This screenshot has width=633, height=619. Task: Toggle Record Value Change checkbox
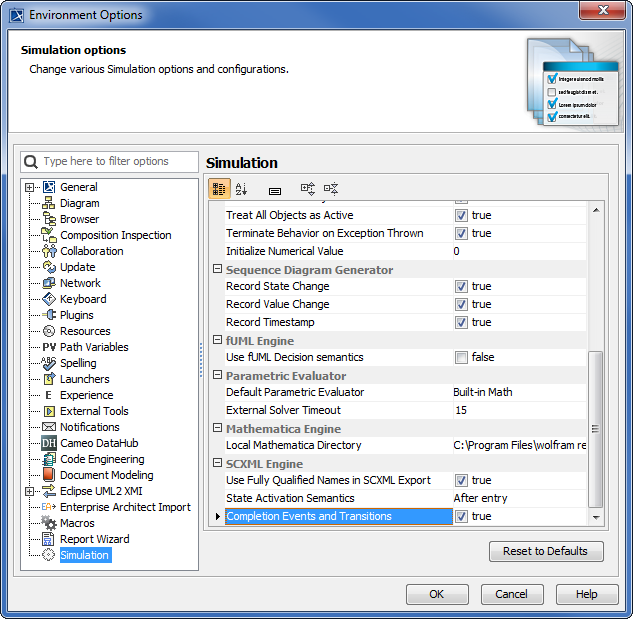[461, 304]
